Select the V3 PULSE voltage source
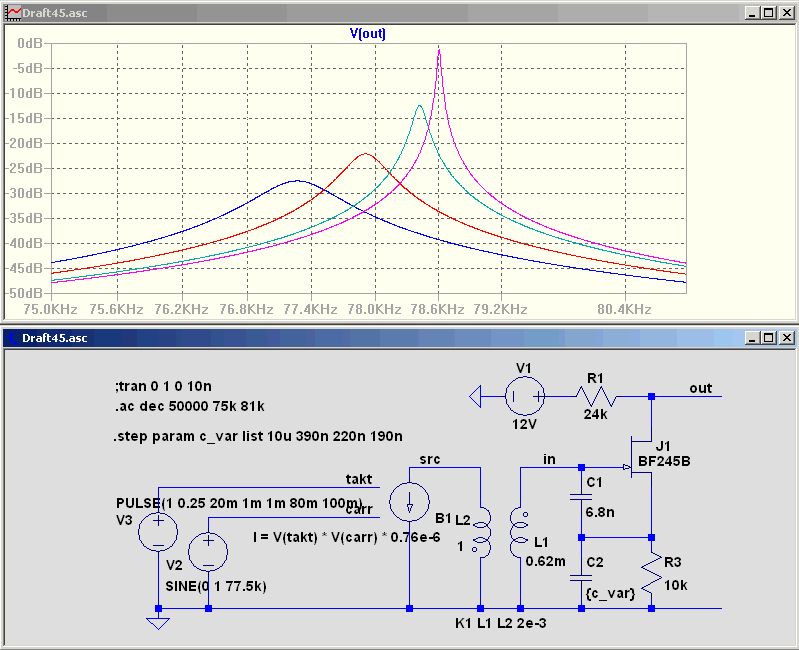The image size is (799, 650). (x=158, y=532)
